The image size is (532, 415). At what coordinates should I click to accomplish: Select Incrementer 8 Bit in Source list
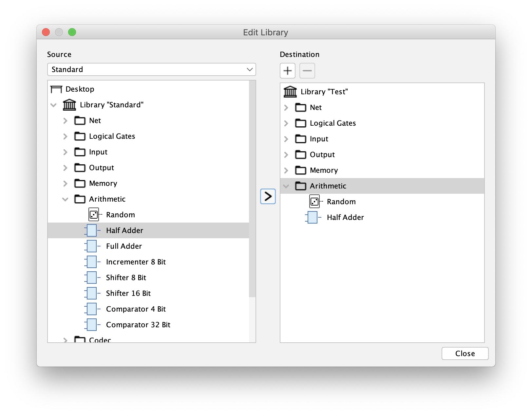click(x=136, y=262)
